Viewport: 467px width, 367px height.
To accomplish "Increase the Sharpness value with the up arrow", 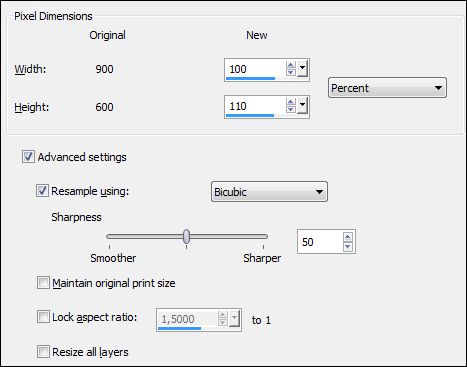I will [348, 237].
